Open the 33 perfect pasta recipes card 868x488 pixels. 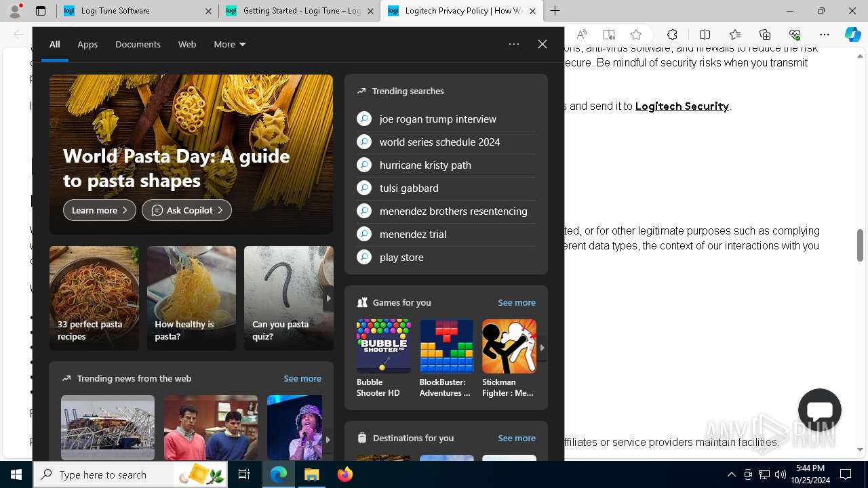[94, 298]
